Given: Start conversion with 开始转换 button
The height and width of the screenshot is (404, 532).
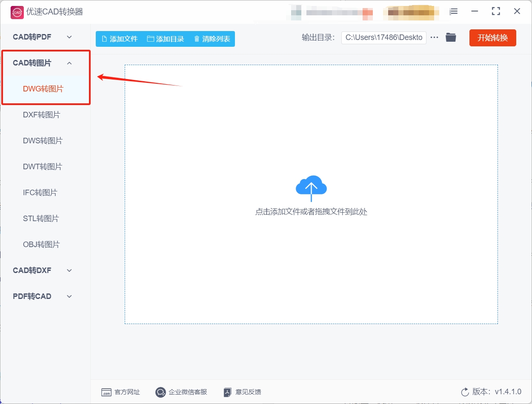Looking at the screenshot, I should click(x=492, y=37).
